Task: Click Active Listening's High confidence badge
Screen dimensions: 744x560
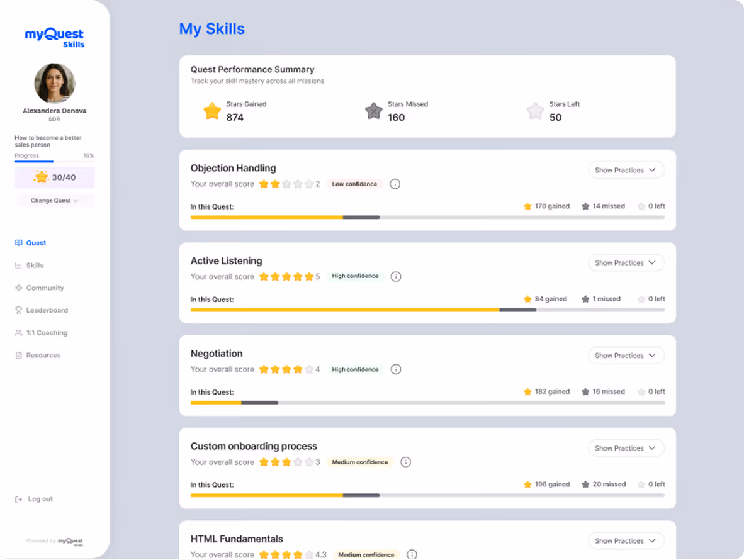Action: [355, 276]
